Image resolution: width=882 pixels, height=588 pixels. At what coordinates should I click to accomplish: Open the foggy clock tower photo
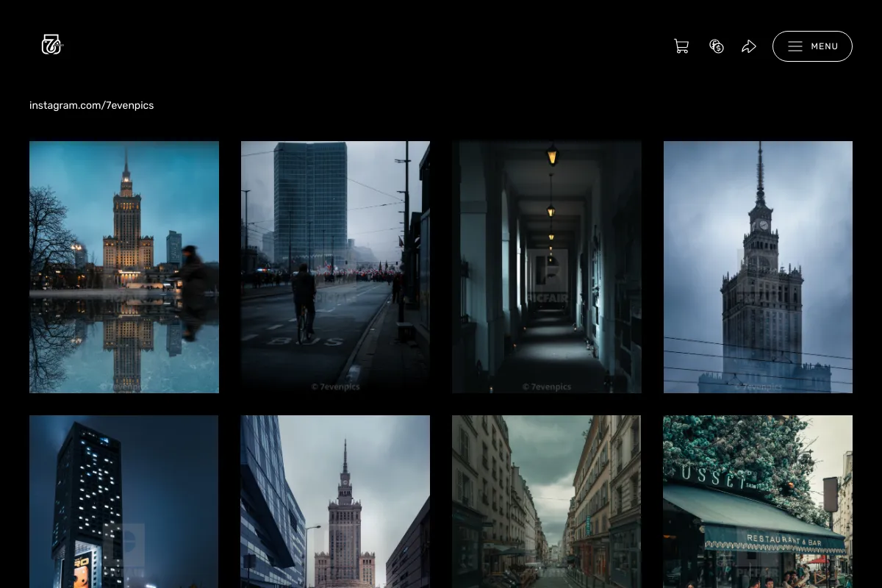click(x=758, y=267)
